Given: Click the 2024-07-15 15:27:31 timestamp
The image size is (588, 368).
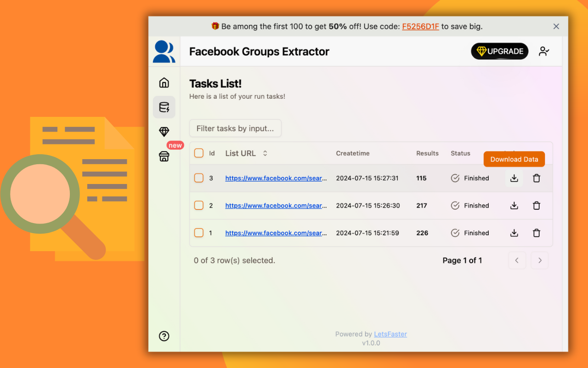Looking at the screenshot, I should [367, 178].
